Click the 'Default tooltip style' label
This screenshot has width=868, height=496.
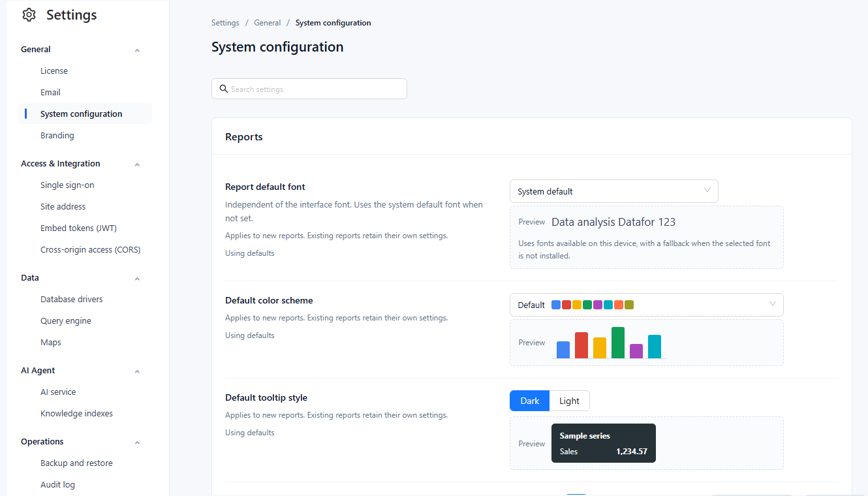coord(266,397)
